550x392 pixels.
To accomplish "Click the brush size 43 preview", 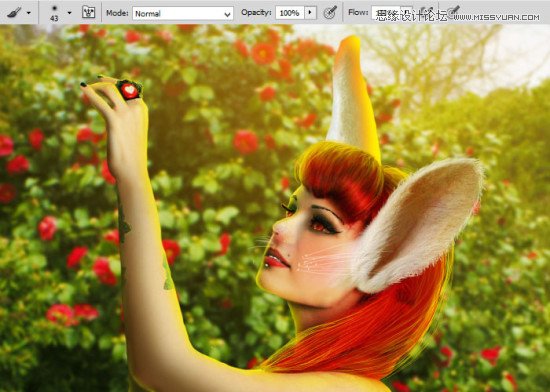I will [54, 13].
